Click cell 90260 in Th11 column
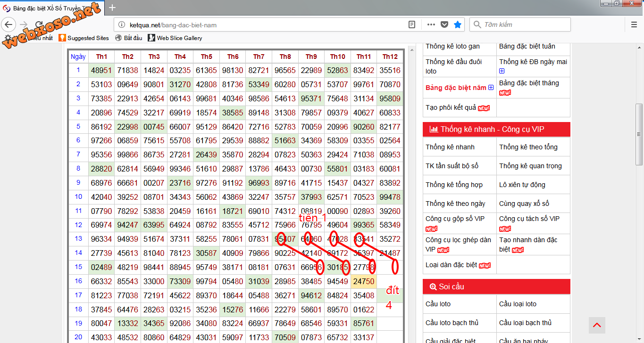The image size is (644, 343). pos(364,127)
